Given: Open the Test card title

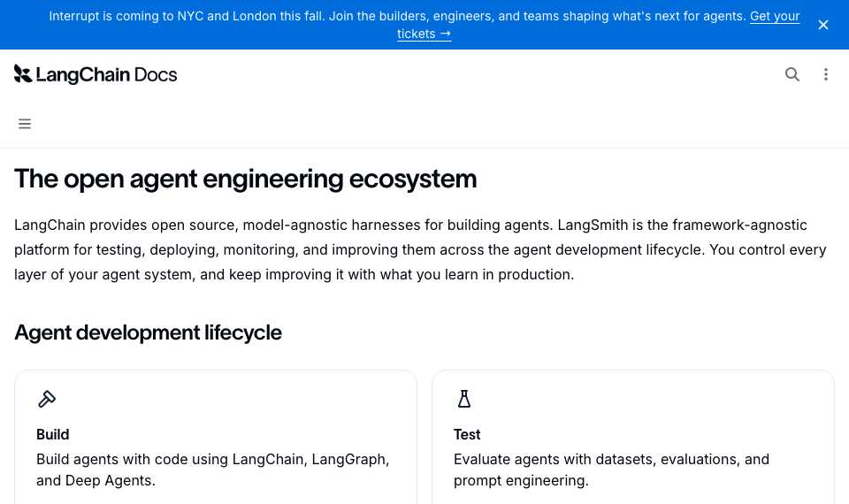Looking at the screenshot, I should [467, 435].
